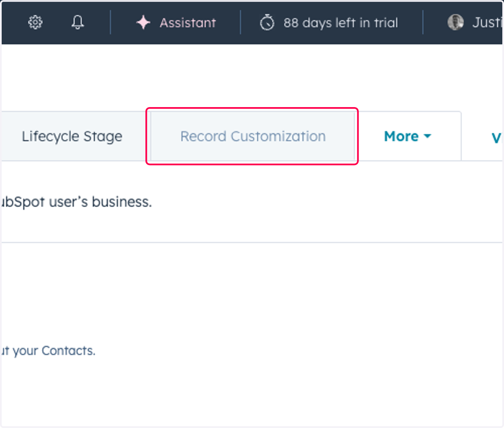Click the text ending "user's business."

(76, 202)
